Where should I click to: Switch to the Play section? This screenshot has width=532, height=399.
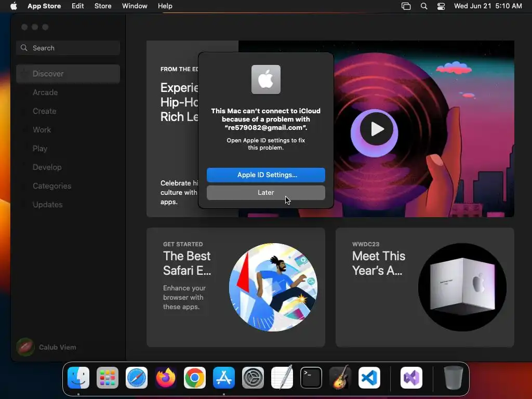pyautogui.click(x=39, y=148)
